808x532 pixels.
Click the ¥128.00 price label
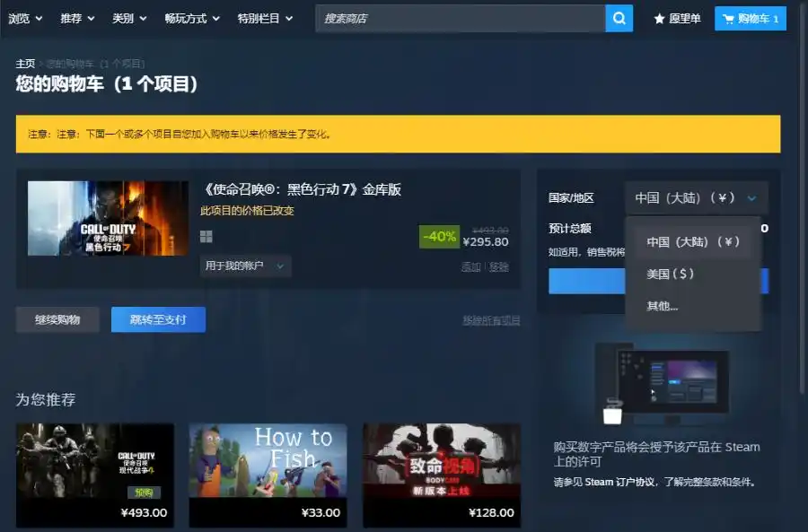pyautogui.click(x=491, y=512)
